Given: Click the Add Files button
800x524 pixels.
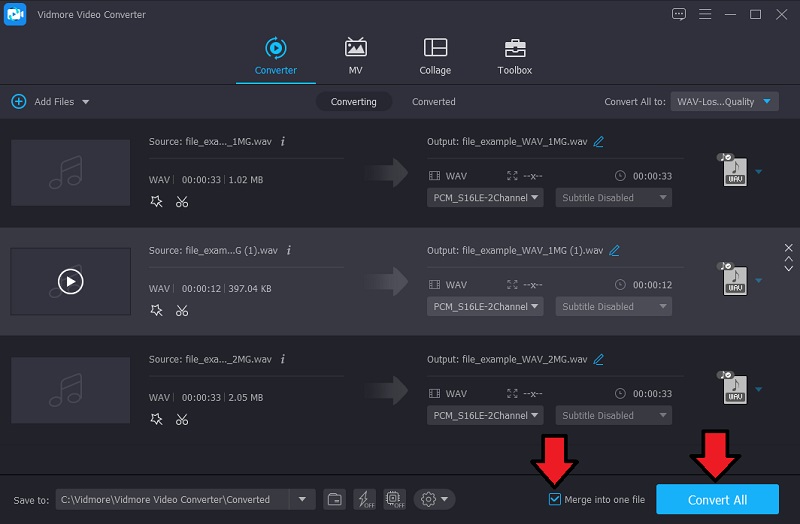Looking at the screenshot, I should [50, 102].
